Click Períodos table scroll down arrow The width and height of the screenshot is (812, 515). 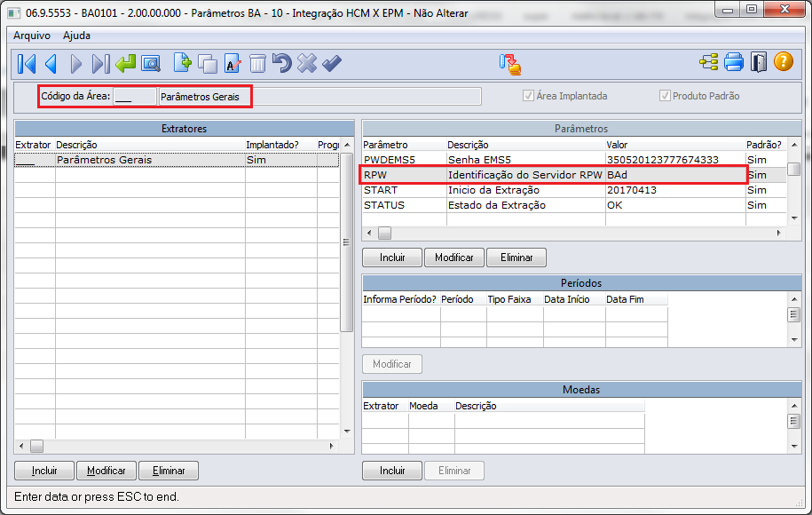click(x=794, y=340)
